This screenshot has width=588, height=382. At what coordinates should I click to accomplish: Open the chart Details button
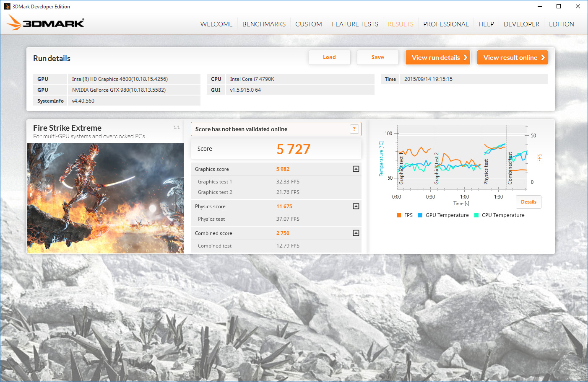[528, 202]
